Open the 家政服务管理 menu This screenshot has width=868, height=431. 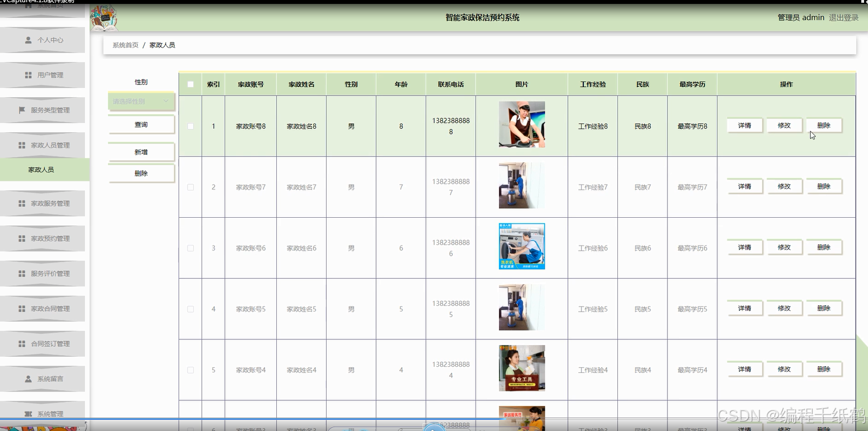click(42, 204)
